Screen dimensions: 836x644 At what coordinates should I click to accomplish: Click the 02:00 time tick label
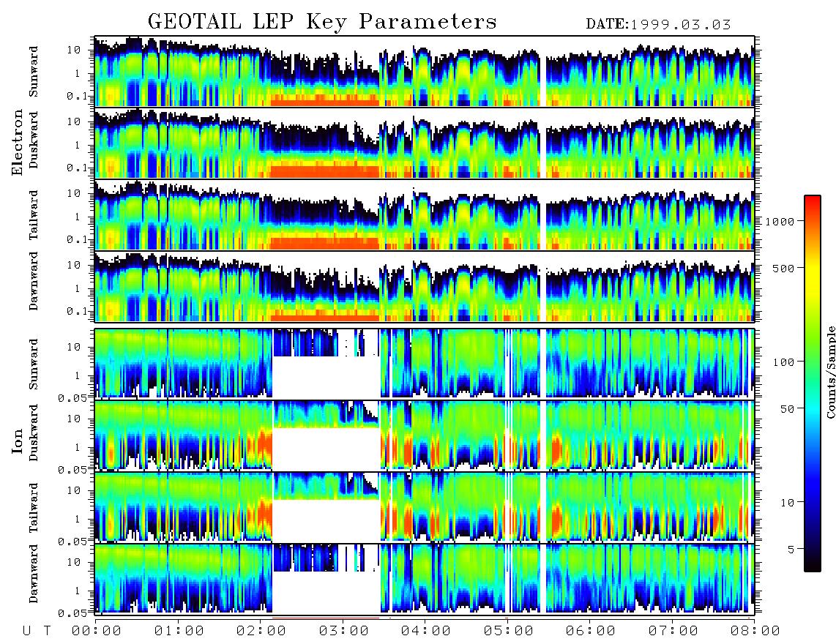tap(261, 631)
